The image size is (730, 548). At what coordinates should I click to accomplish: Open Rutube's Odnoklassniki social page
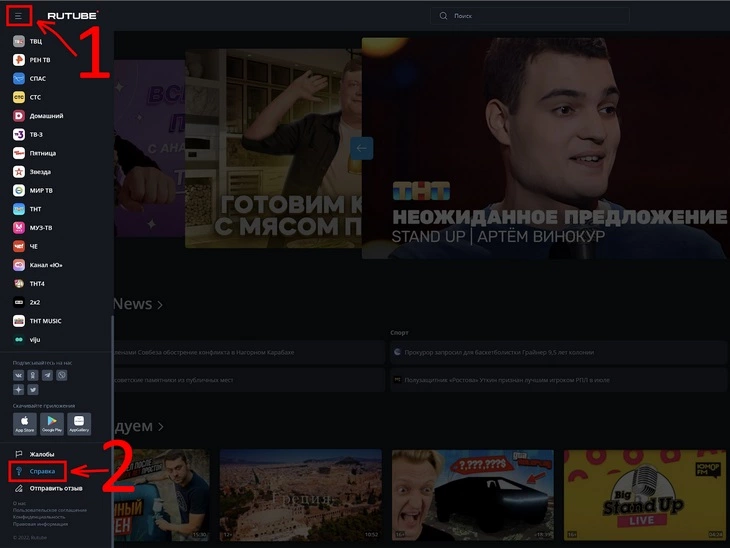tap(33, 375)
